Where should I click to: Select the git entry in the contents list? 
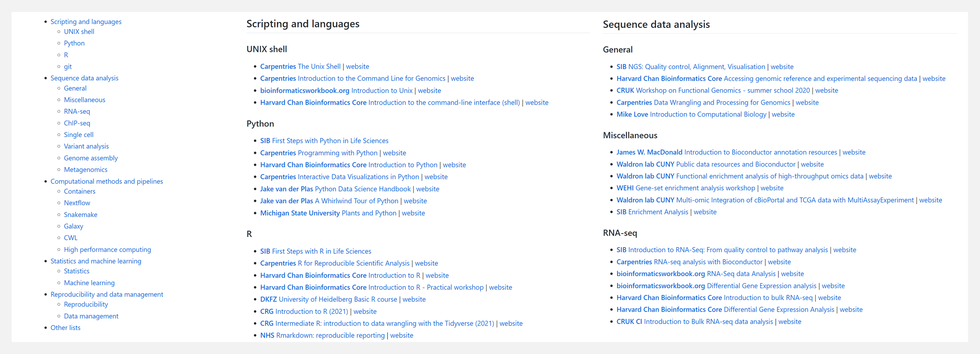tap(68, 66)
